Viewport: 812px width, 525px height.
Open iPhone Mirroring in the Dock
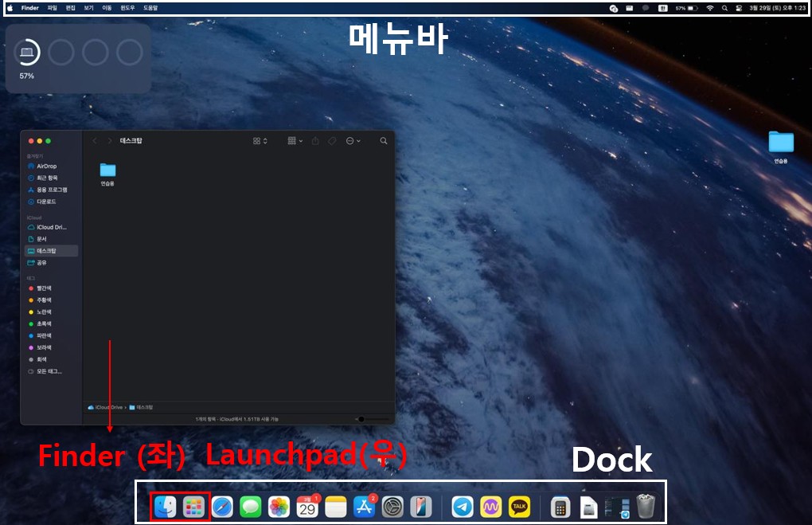point(421,507)
